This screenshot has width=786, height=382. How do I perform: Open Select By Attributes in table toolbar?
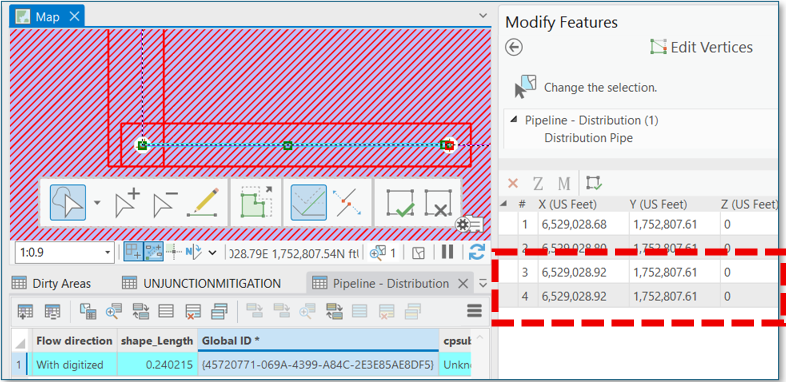tap(88, 312)
